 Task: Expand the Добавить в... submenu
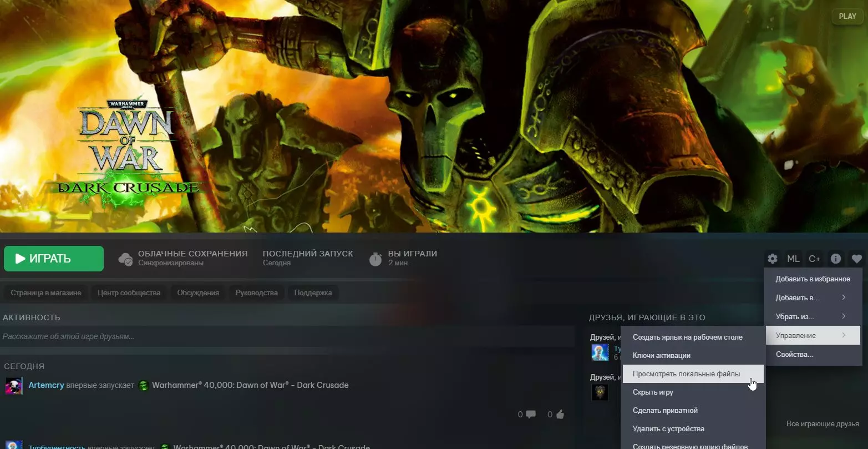(x=812, y=297)
